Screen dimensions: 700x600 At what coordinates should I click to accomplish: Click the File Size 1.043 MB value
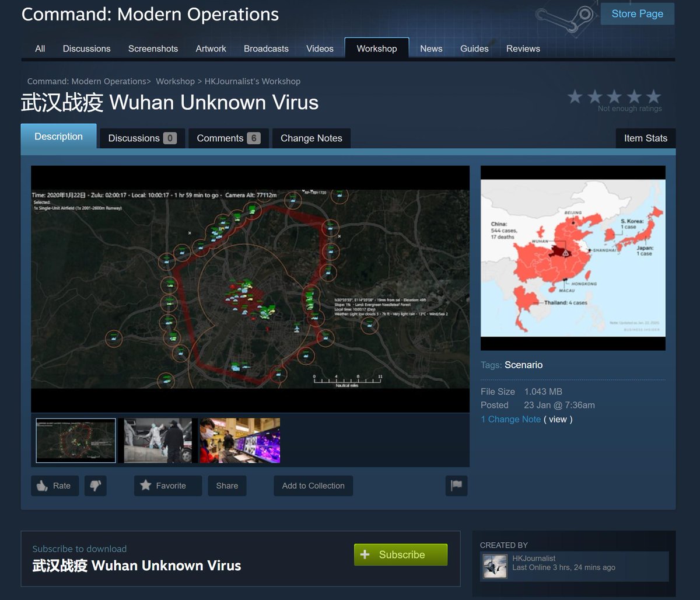pos(543,392)
